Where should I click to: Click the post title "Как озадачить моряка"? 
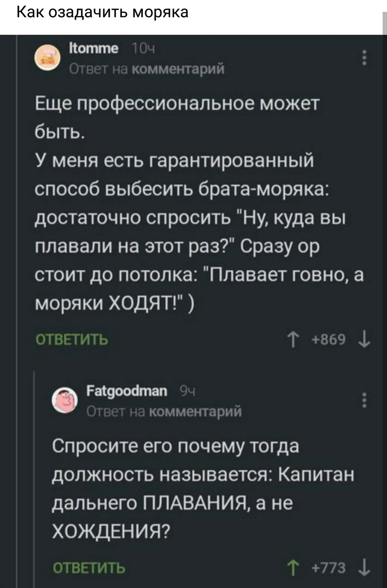[x=102, y=12]
